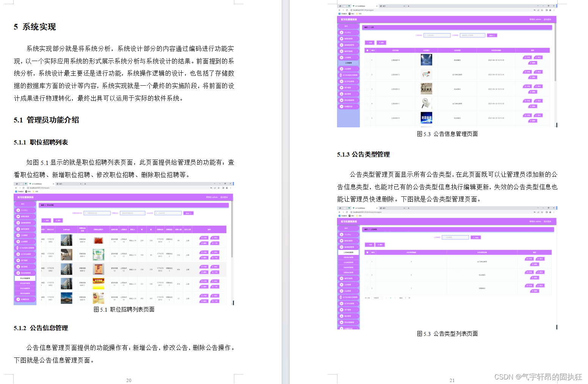This screenshot has width=588, height=384.
Task: Click the 删除 batch button in announcement management screenshot
Action: 381,42
